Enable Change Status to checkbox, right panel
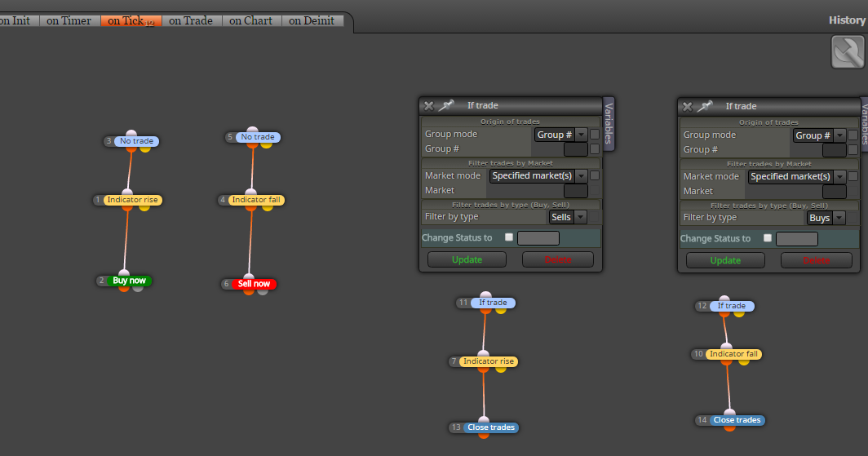 pyautogui.click(x=767, y=238)
